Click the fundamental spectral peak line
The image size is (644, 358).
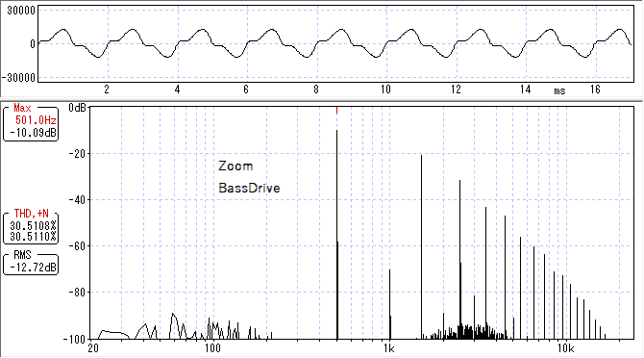[336, 234]
